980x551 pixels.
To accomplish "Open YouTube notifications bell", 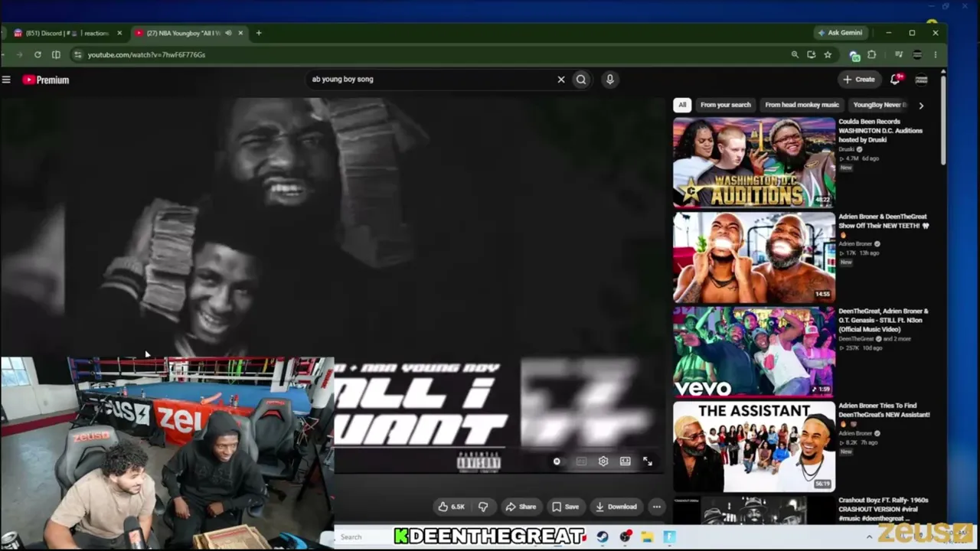I will 895,79.
